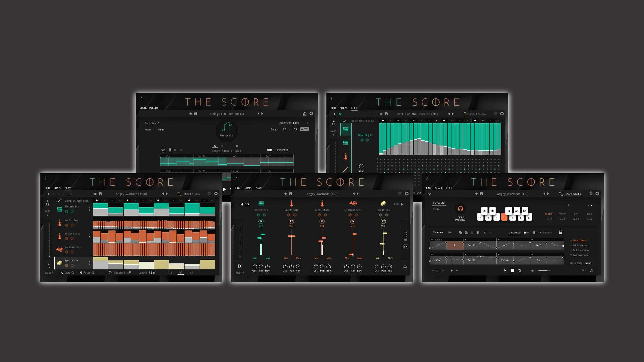Switch to the MELODY tab

click(x=154, y=108)
